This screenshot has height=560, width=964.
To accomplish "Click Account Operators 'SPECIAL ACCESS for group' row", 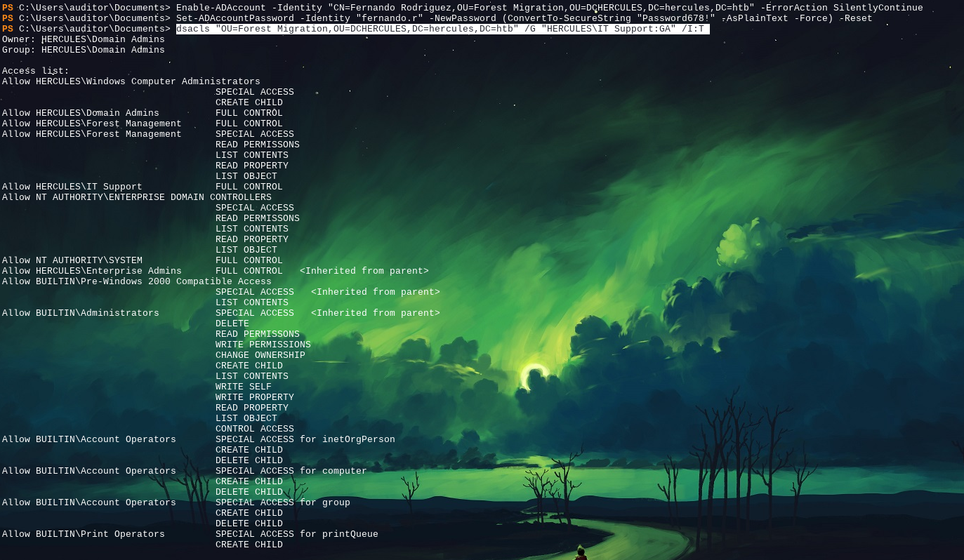I will (176, 502).
